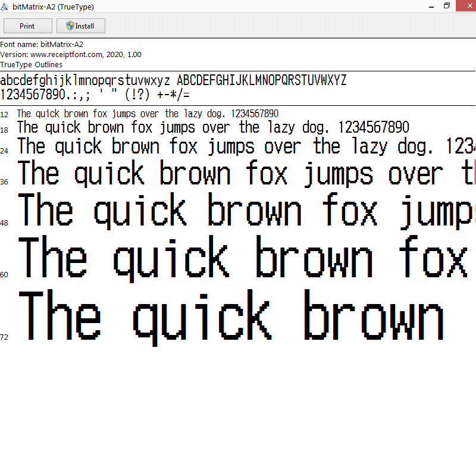
Task: Click the size 72 sample sentence
Action: (x=231, y=318)
